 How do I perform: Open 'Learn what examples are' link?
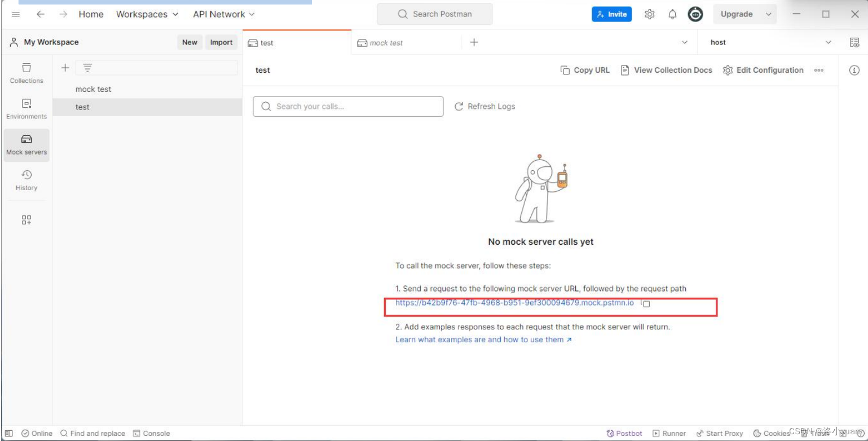(483, 339)
